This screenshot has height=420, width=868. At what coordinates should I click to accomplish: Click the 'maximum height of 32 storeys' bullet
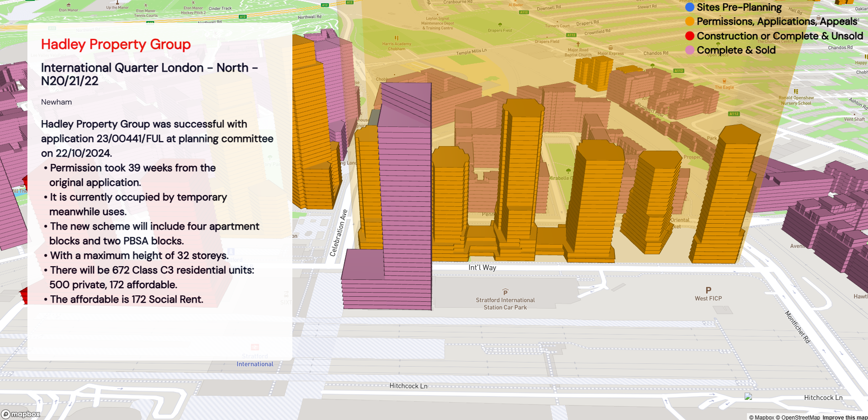[x=136, y=256]
